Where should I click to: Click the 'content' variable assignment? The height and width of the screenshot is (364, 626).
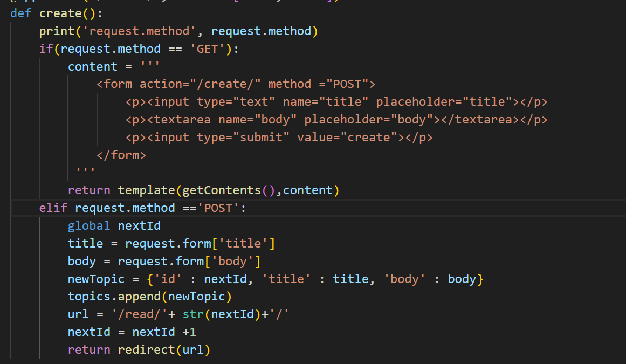(113, 66)
